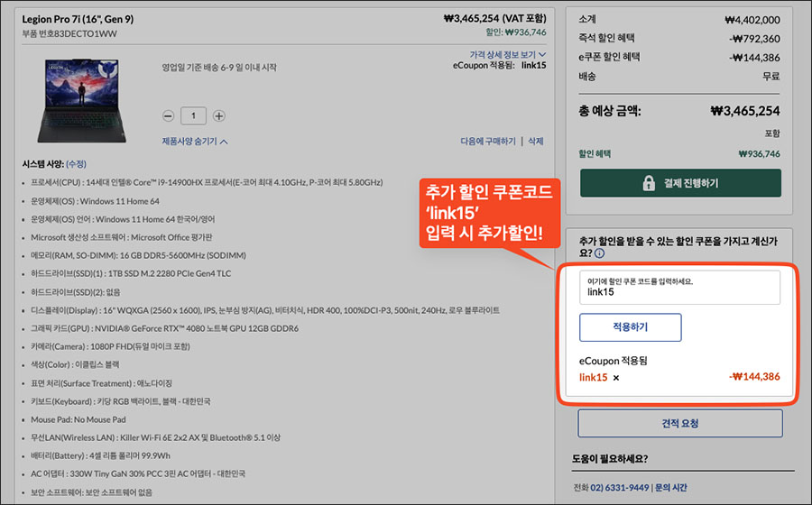Screen dimensions: 812x505
Task: Click the 표면 처리 애노다이징 spec line
Action: point(101,383)
